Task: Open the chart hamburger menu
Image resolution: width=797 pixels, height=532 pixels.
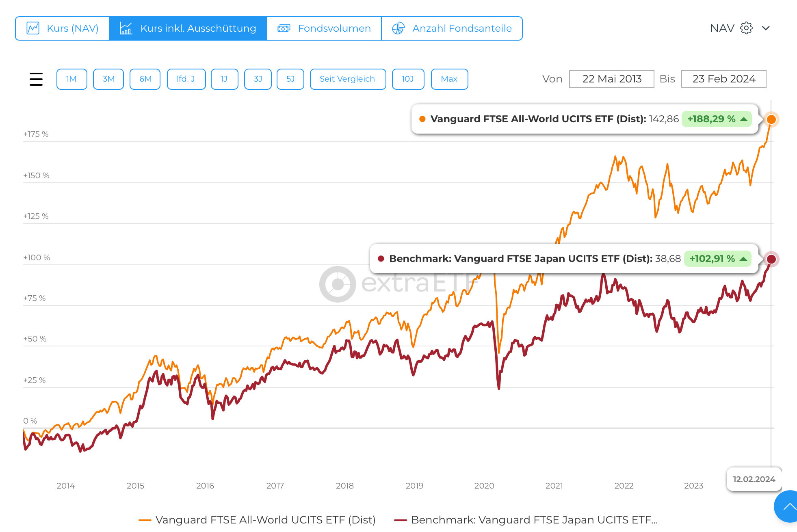Action: 36,79
